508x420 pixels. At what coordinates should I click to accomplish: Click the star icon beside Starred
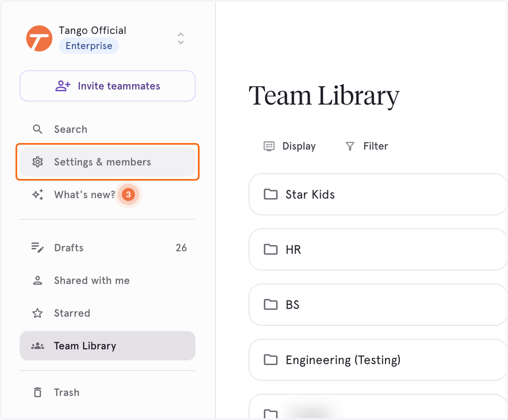pos(38,313)
